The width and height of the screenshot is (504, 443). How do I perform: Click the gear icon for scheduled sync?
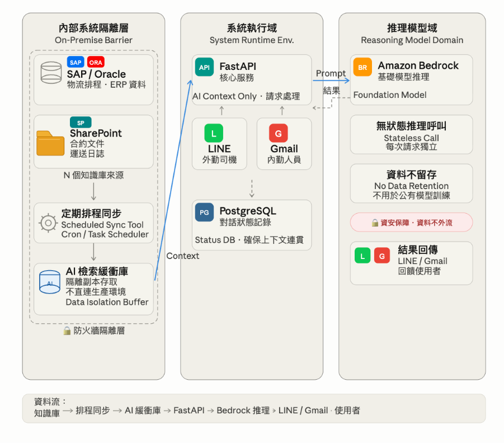coord(48,223)
